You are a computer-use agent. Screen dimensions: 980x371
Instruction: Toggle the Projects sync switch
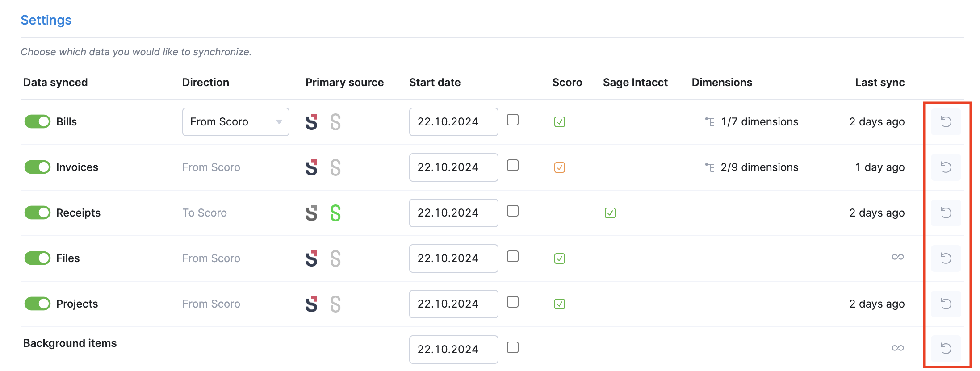(38, 304)
